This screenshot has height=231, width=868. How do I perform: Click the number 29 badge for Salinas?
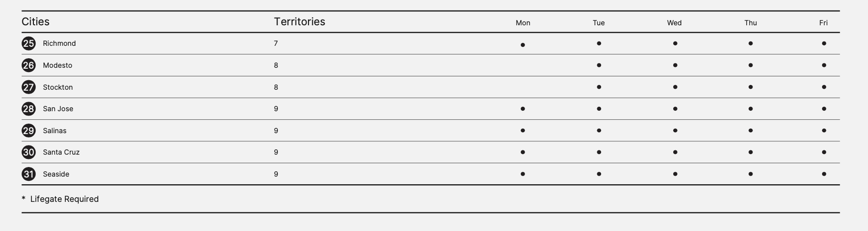click(29, 131)
